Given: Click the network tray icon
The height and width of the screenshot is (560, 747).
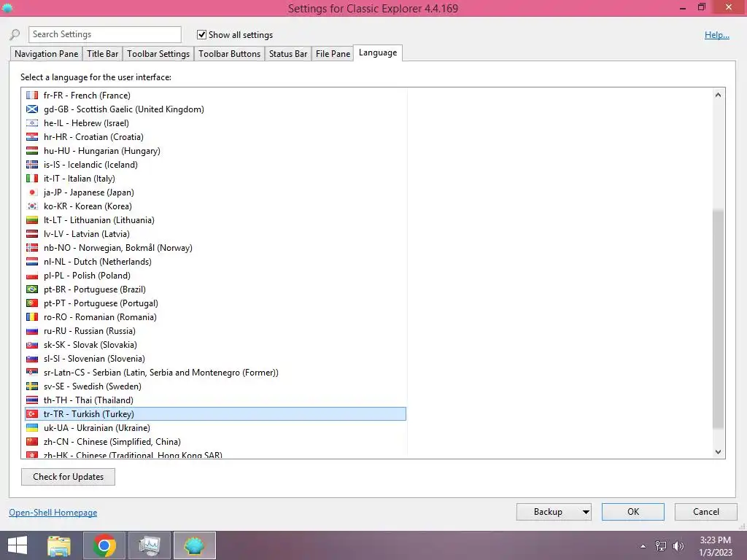Looking at the screenshot, I should 661,546.
